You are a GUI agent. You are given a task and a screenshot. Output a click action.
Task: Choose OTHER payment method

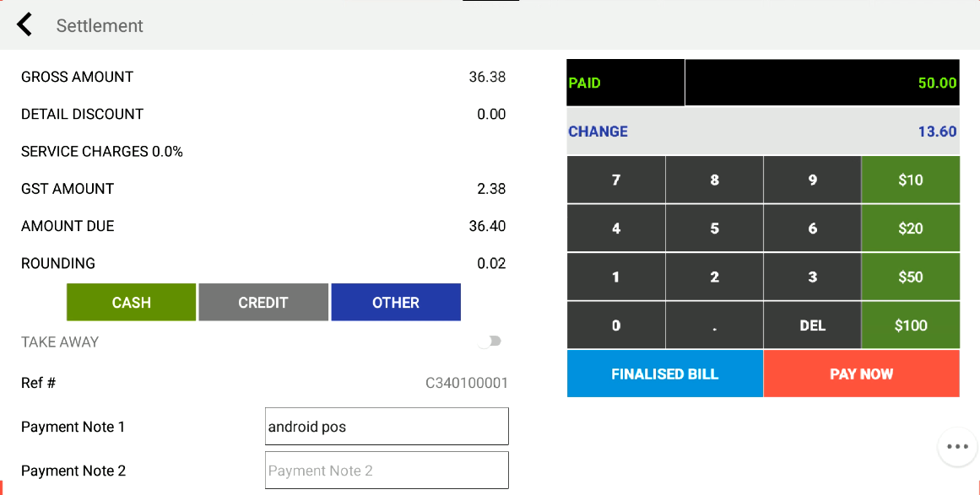pos(396,303)
